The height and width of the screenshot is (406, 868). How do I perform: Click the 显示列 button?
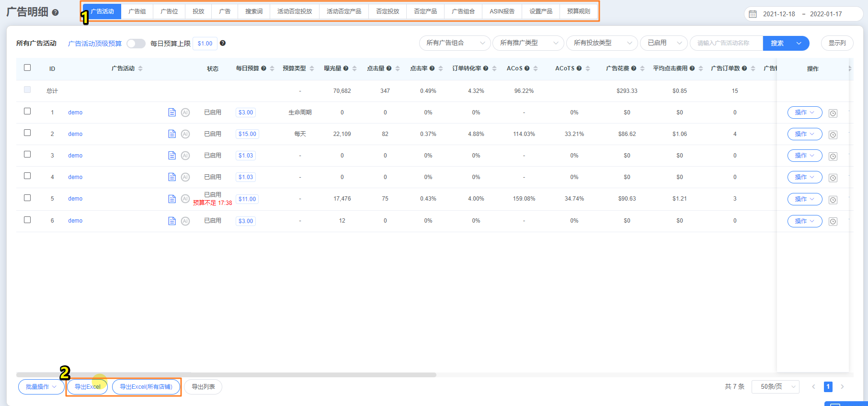pos(837,43)
